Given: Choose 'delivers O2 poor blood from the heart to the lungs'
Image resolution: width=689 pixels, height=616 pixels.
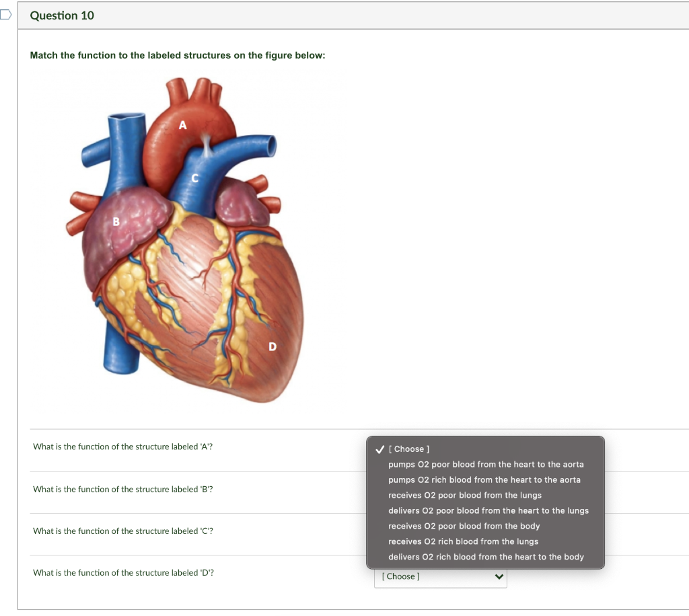Looking at the screenshot, I should tap(485, 510).
